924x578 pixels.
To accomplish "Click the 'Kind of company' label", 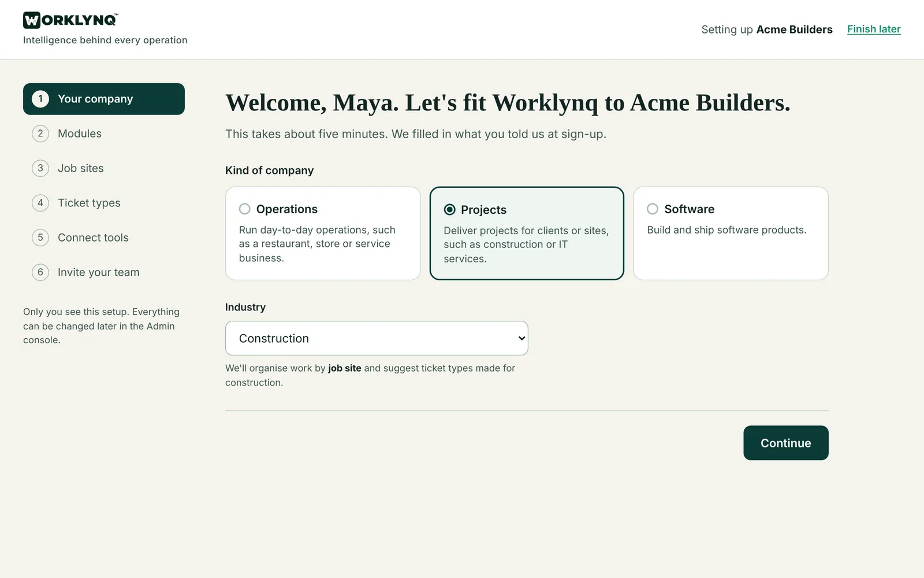I will (270, 171).
